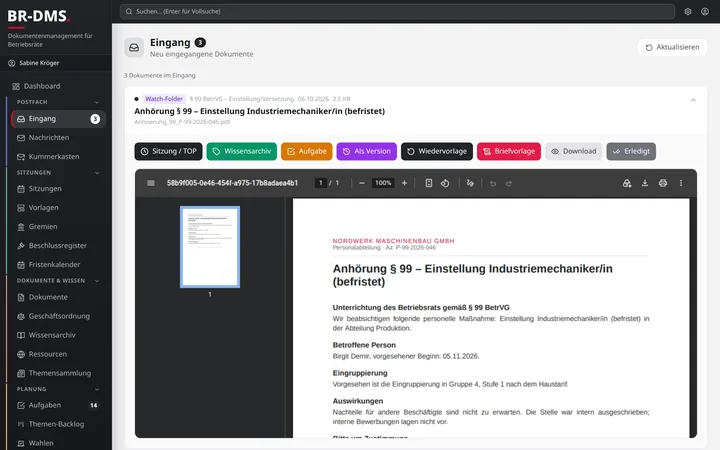Open Beschlussregister in sidebar

58,246
